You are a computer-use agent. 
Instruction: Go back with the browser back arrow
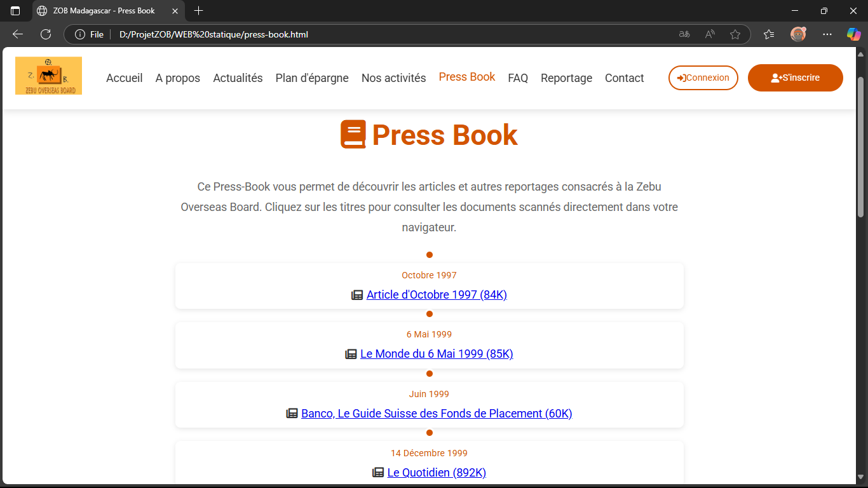pos(18,34)
